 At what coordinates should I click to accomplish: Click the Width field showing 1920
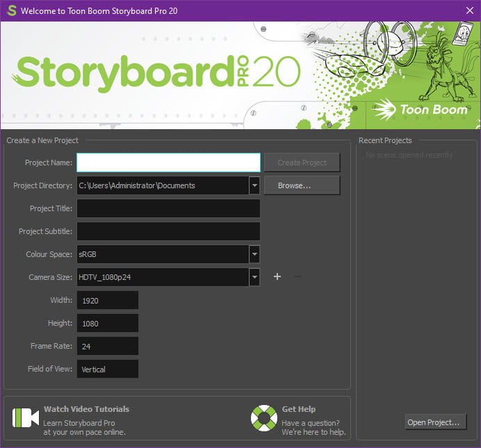pyautogui.click(x=107, y=300)
